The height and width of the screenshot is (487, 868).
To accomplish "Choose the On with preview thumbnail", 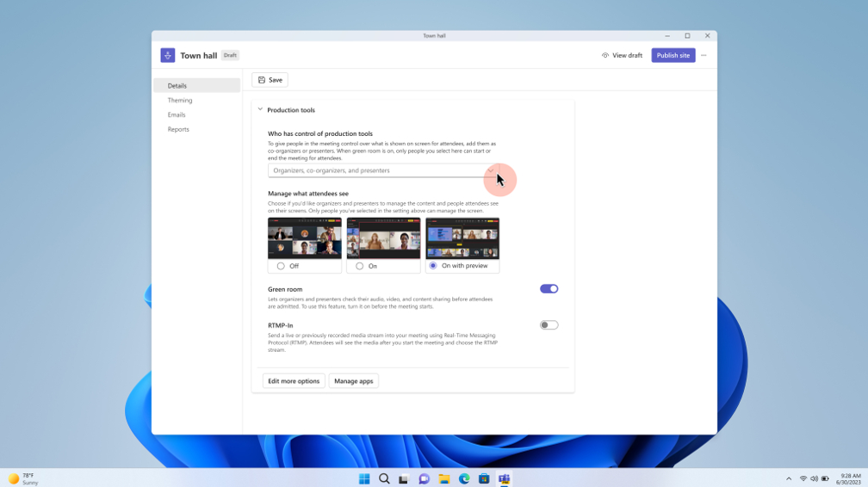I will pos(462,238).
